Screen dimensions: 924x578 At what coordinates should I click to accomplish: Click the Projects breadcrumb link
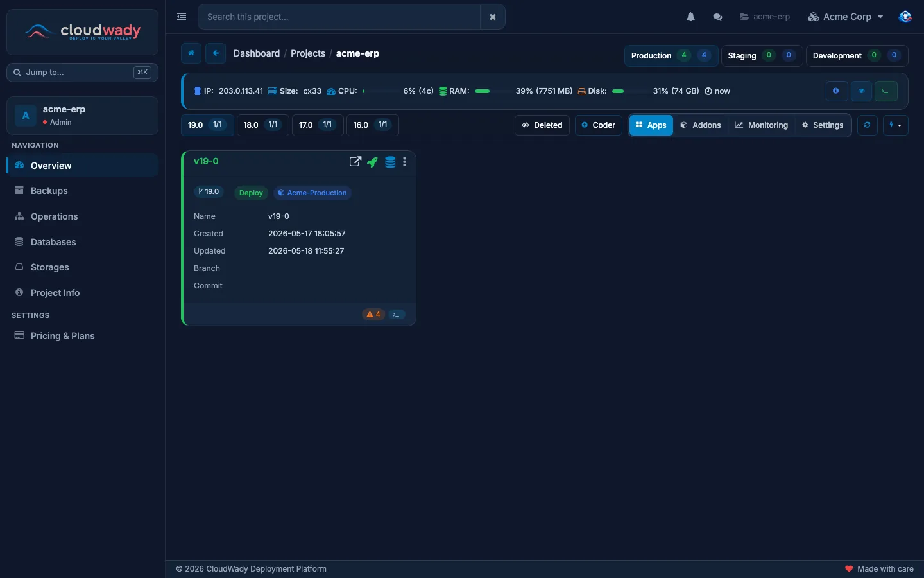click(x=308, y=53)
